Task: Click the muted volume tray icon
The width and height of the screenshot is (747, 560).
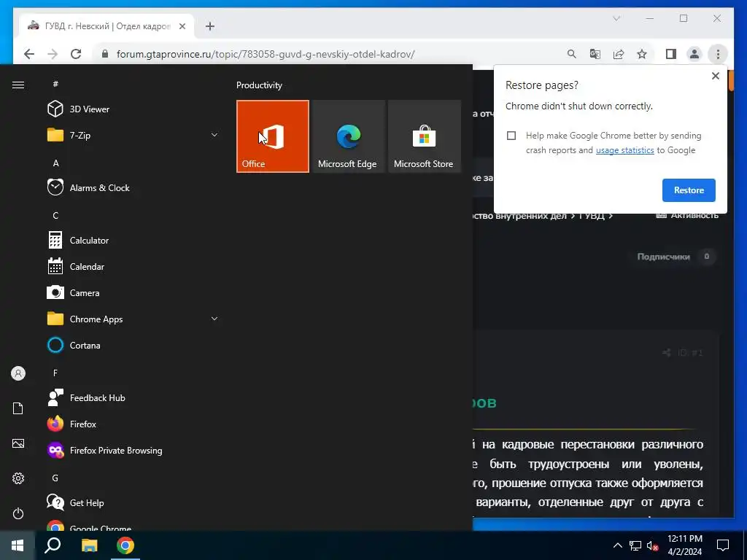Action: tap(653, 545)
